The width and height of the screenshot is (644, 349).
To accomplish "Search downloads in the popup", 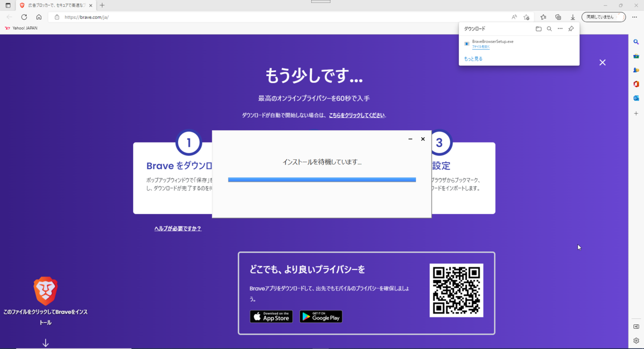I will 549,29.
